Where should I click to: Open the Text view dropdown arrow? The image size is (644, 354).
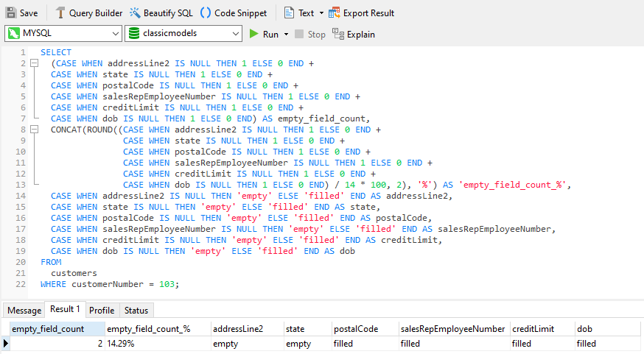point(321,13)
